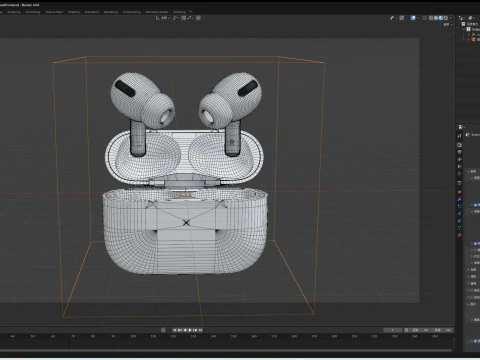480x360 pixels.
Task: Switch to the Rendering workspace tab
Action: 111,12
